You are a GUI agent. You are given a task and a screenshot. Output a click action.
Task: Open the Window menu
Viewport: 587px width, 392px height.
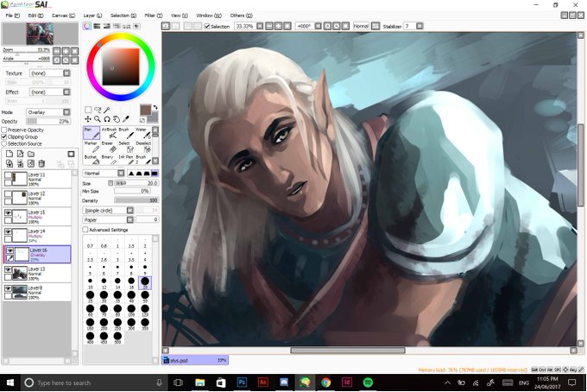pyautogui.click(x=209, y=16)
